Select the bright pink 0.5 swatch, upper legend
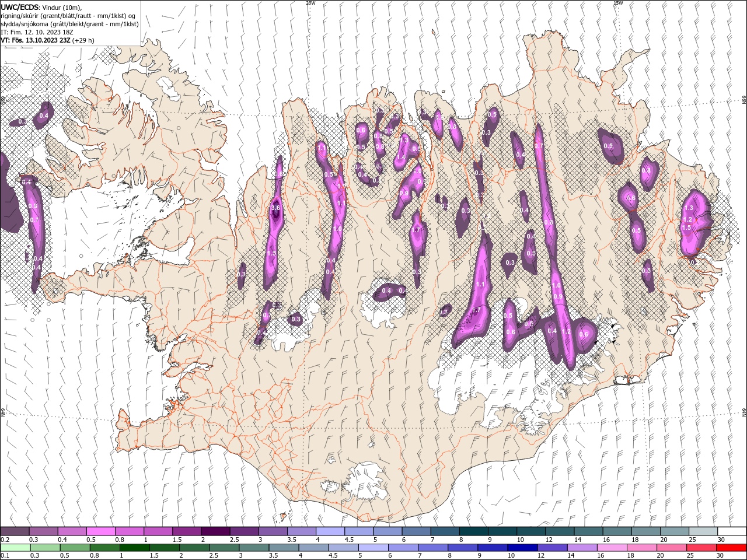The width and height of the screenshot is (747, 560). [x=100, y=531]
